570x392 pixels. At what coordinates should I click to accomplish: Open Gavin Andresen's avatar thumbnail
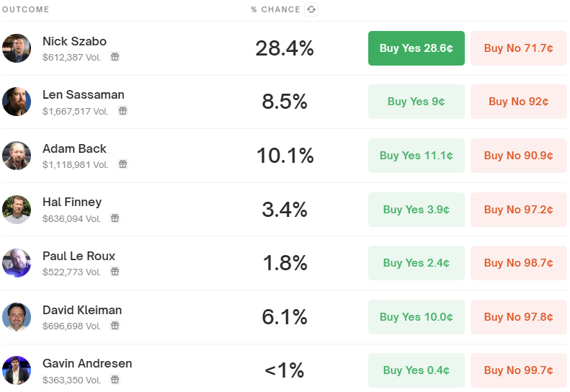coord(17,370)
